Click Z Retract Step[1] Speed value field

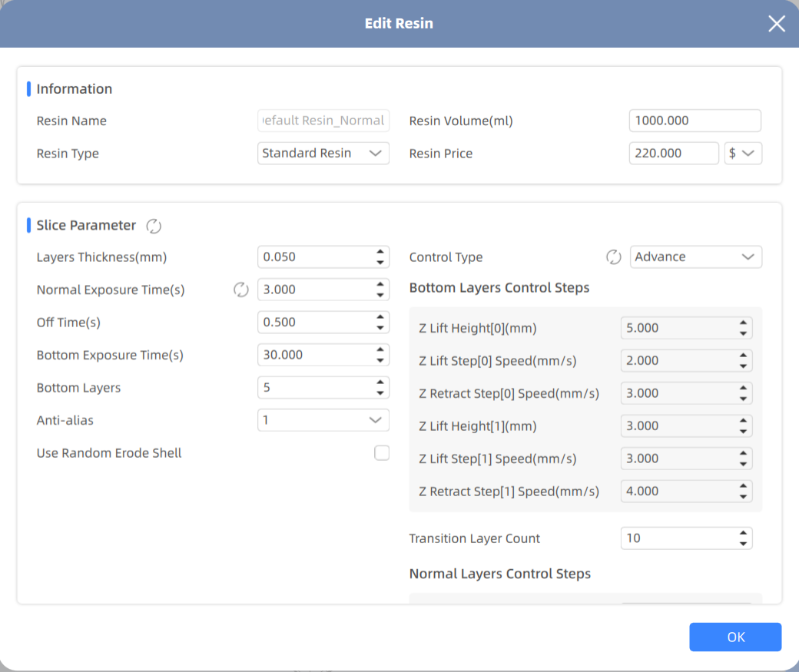[x=676, y=492]
